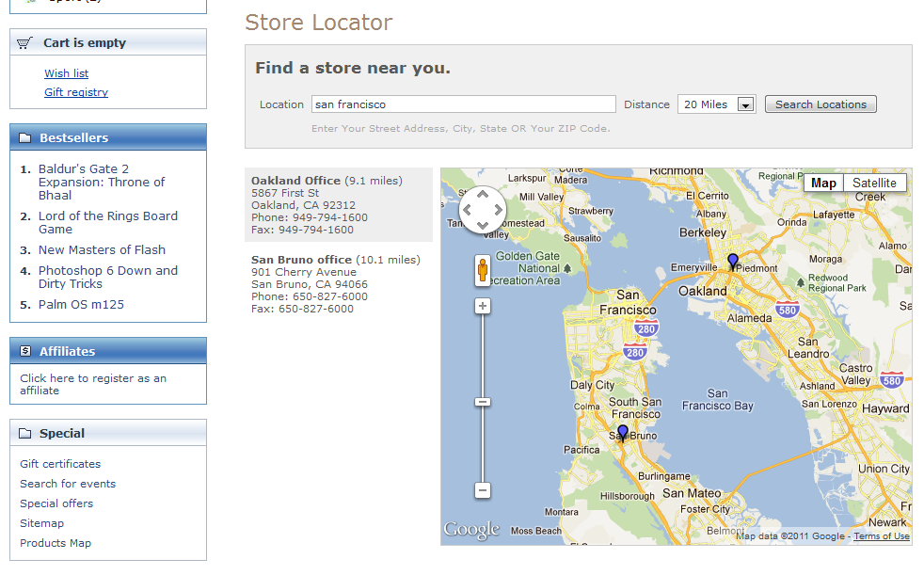
Task: Click Oakland address 5867 First St
Action: click(x=285, y=193)
